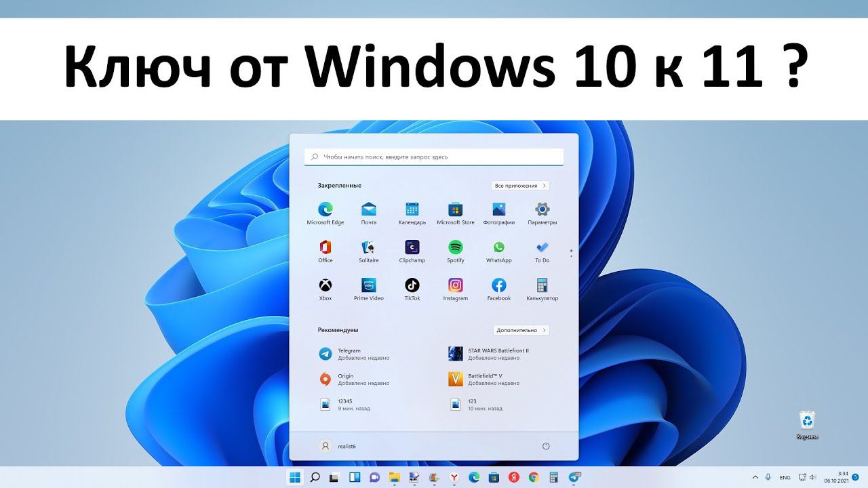This screenshot has height=488, width=868.
Task: Open Microsoft Store on the taskbar
Action: tap(494, 477)
